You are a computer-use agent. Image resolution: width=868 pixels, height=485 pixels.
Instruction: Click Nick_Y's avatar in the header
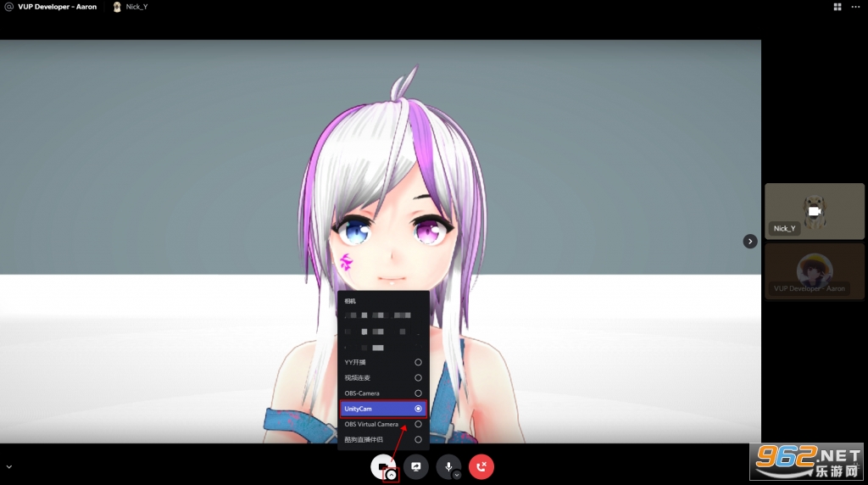point(117,7)
